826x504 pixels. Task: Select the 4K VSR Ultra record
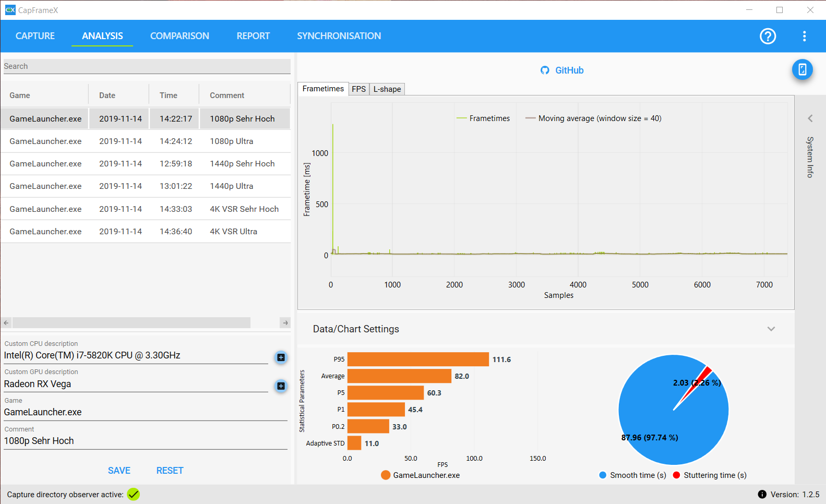[x=146, y=232]
